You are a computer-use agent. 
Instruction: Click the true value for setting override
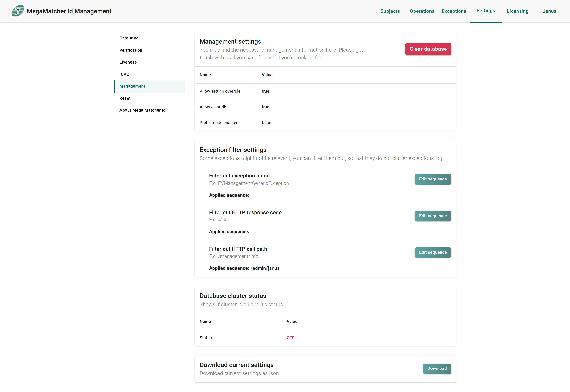[x=265, y=91]
